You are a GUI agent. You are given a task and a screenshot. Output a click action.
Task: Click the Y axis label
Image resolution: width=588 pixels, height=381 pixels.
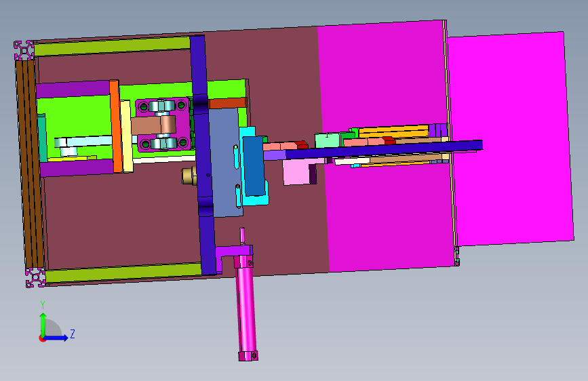pyautogui.click(x=43, y=305)
